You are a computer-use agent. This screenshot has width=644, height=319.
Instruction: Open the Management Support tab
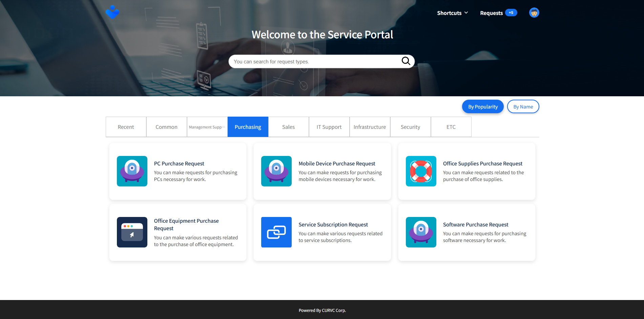tap(207, 127)
